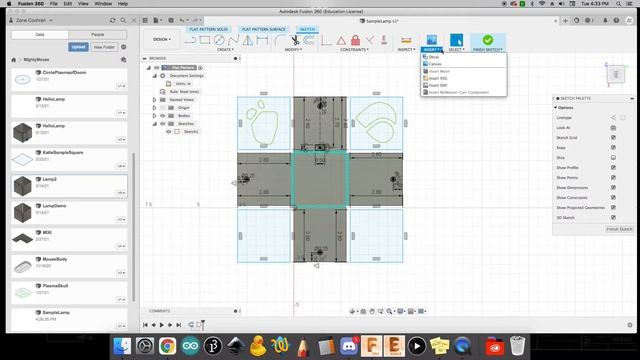Open Google Chrome from the Dock

[x=167, y=346]
